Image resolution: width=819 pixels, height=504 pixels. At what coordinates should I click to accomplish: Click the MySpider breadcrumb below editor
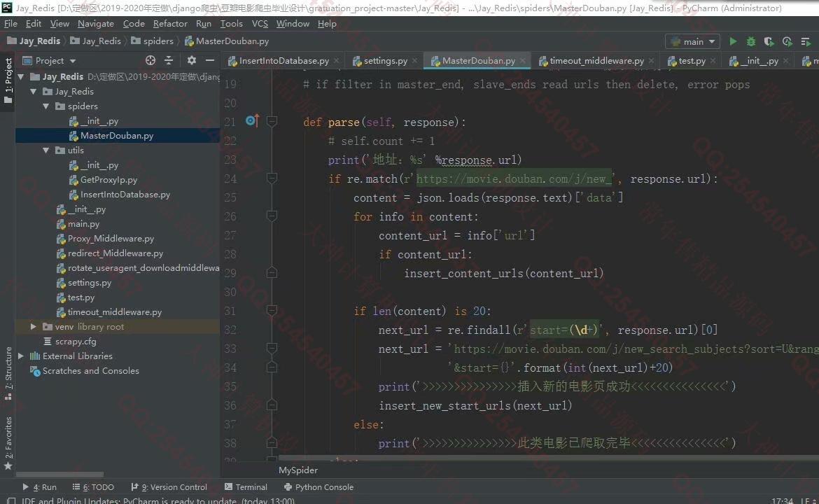coord(297,470)
